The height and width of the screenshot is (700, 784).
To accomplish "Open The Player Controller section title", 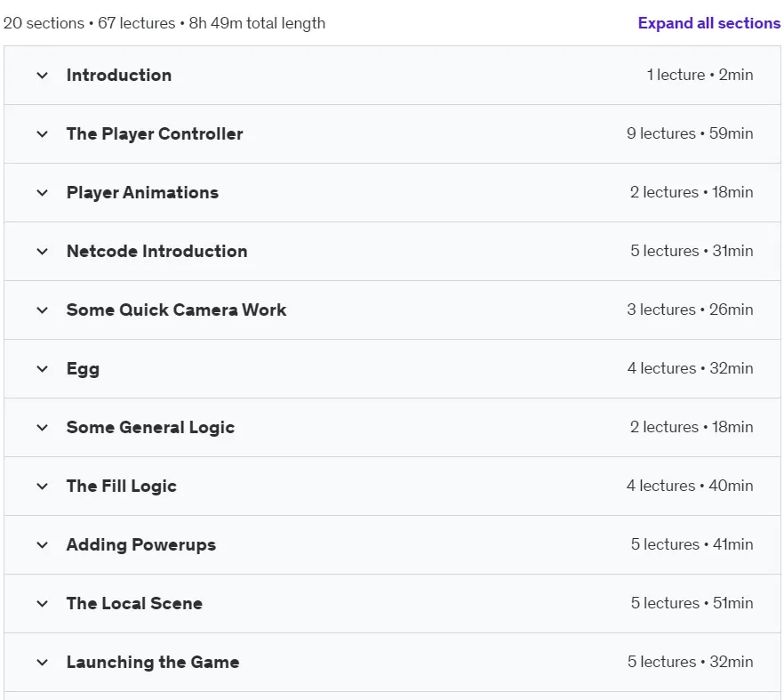I will pyautogui.click(x=155, y=133).
